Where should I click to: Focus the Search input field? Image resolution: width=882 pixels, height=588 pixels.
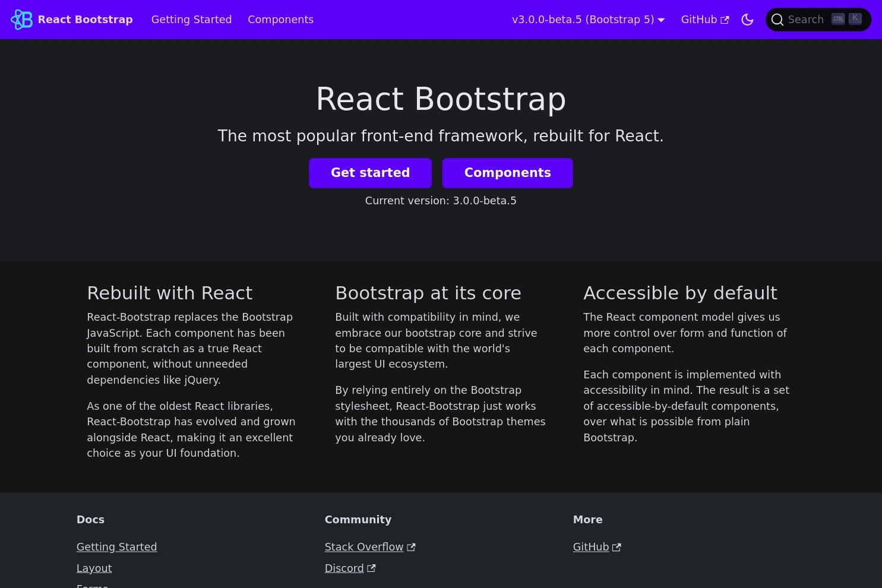pyautogui.click(x=818, y=20)
